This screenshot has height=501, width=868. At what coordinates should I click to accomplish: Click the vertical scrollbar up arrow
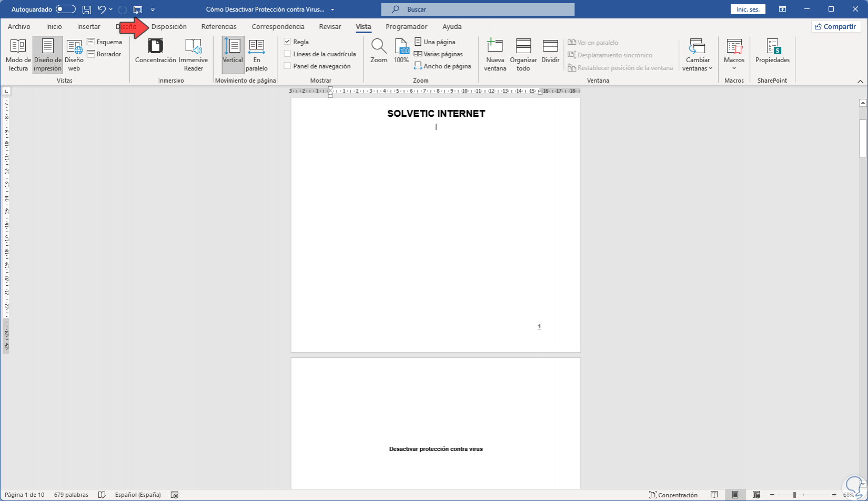point(863,103)
